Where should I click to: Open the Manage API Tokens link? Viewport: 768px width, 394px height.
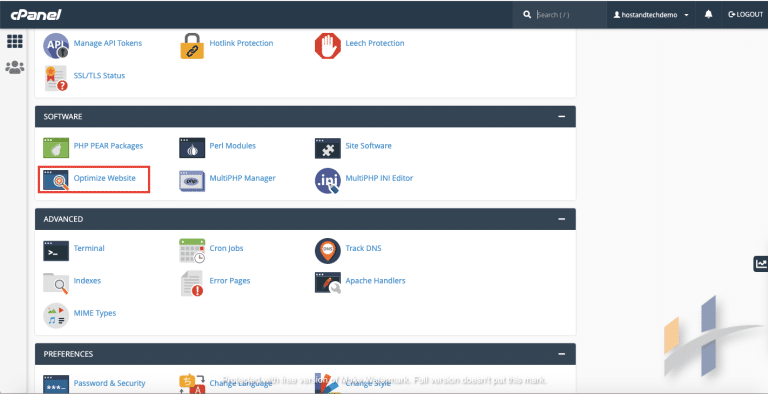click(x=108, y=43)
